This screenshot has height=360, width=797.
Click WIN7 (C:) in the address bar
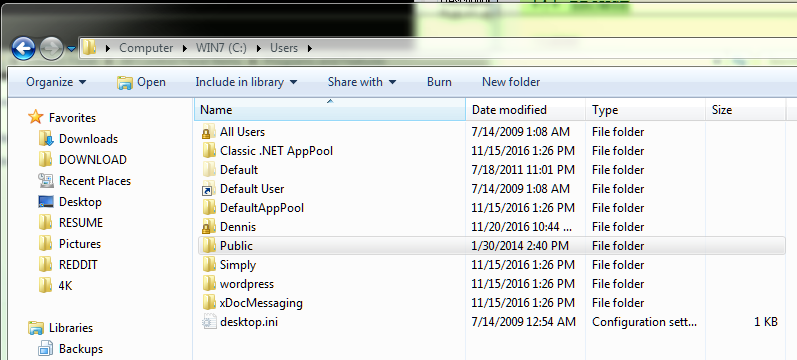pyautogui.click(x=221, y=48)
